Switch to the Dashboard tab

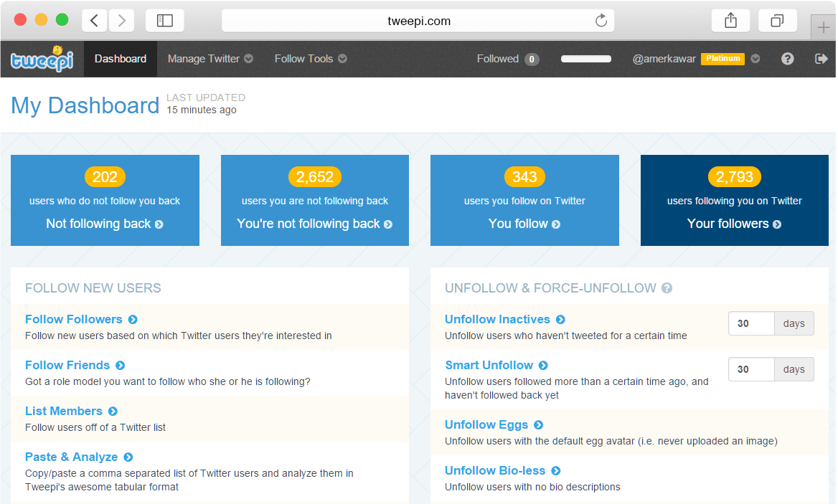[x=121, y=59]
